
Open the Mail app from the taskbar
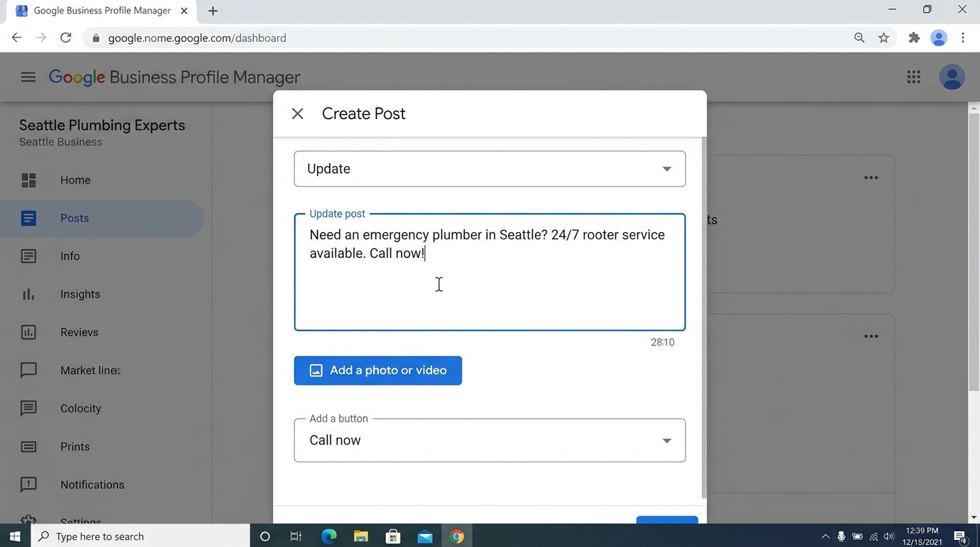point(425,536)
